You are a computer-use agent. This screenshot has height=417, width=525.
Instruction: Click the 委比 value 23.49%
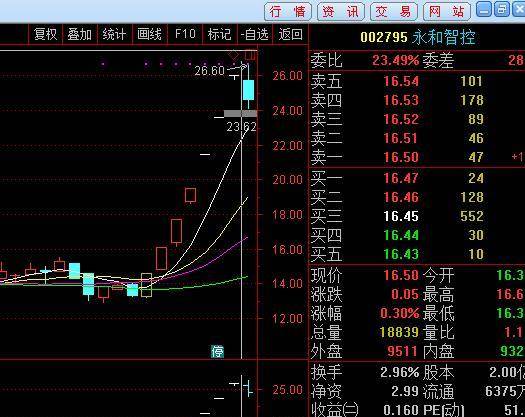395,60
